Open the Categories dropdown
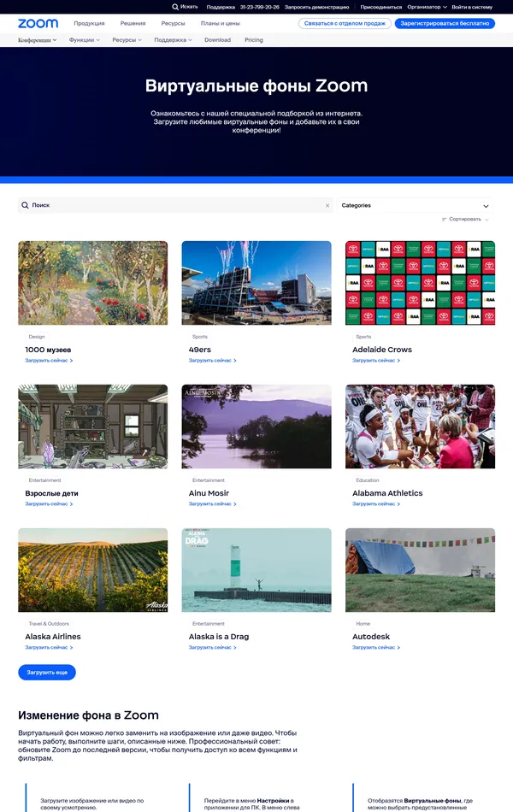The width and height of the screenshot is (513, 812). click(415, 206)
